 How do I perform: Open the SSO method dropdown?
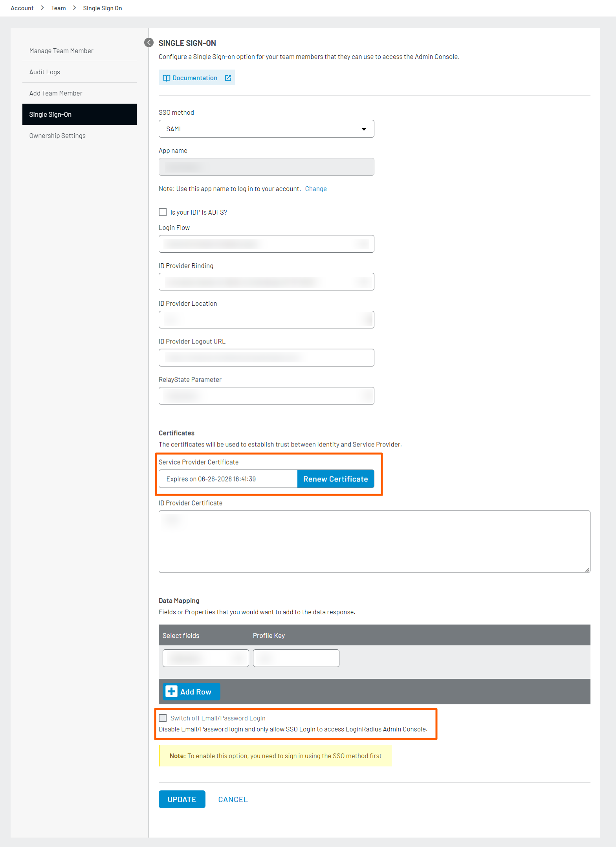pos(266,129)
